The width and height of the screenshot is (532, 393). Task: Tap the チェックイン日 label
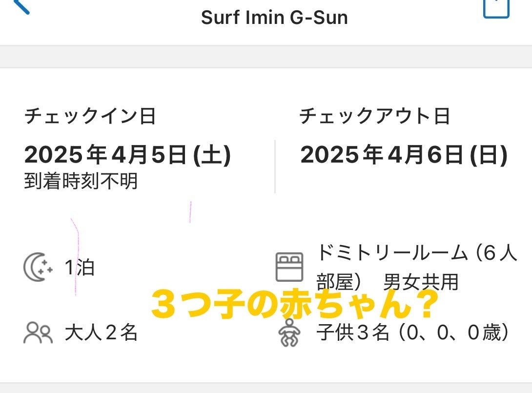pos(90,117)
